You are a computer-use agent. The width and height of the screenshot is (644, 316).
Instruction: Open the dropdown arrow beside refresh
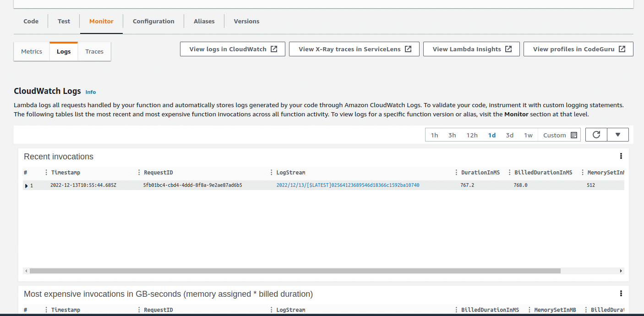pos(617,135)
